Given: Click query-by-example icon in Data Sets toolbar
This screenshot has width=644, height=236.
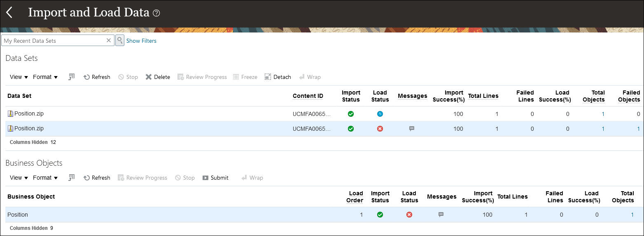Looking at the screenshot, I should (x=72, y=77).
